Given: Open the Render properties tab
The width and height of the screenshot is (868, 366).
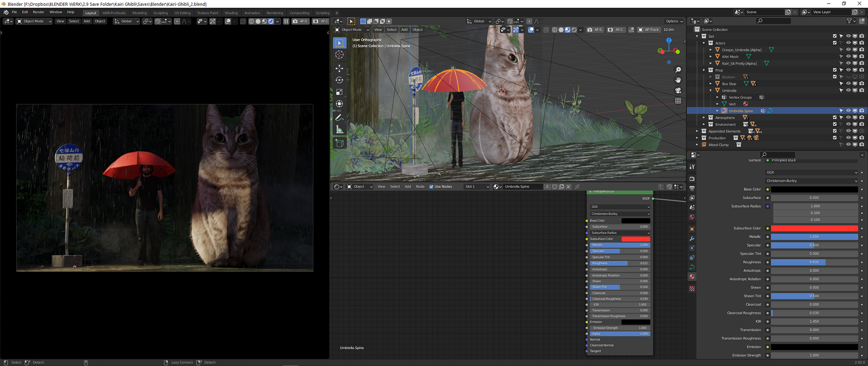Looking at the screenshot, I should [692, 179].
